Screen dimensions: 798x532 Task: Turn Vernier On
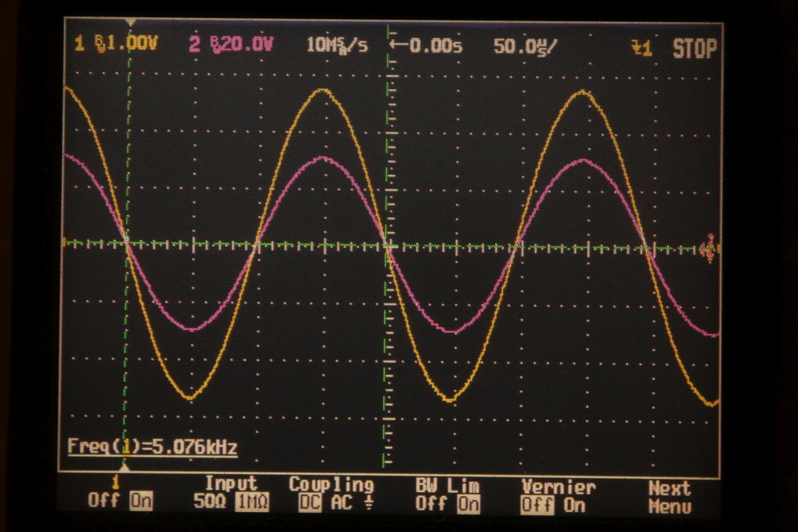tap(574, 505)
